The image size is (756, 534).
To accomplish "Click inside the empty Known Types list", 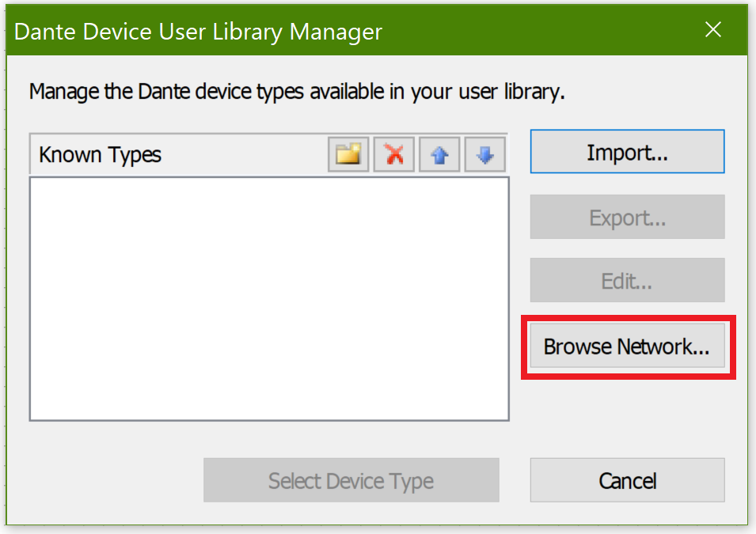I will tap(269, 299).
